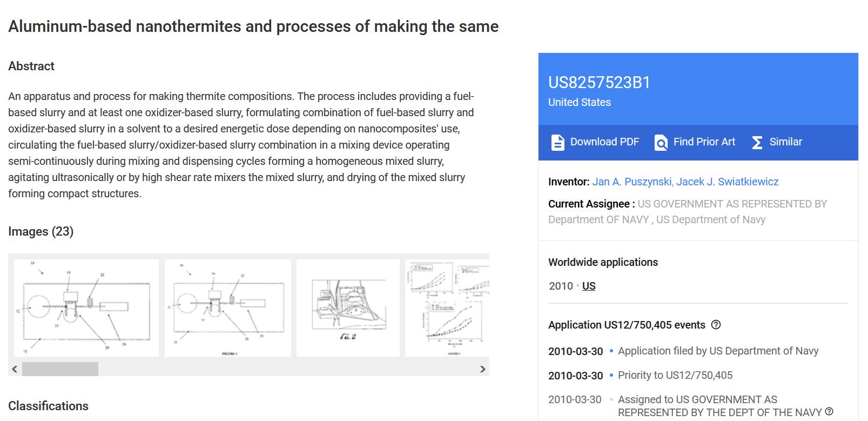Open the Fig. 2 drawing thumbnail
Image resolution: width=868 pixels, height=421 pixels.
click(348, 308)
